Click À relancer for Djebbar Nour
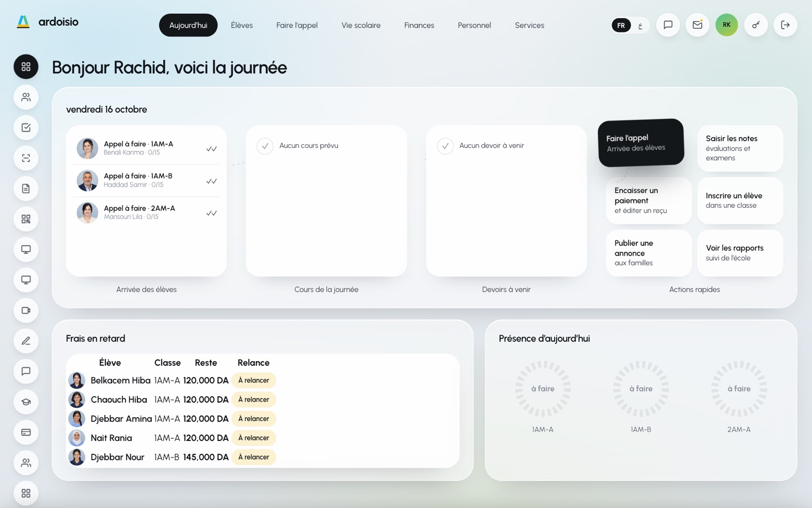 click(x=254, y=457)
